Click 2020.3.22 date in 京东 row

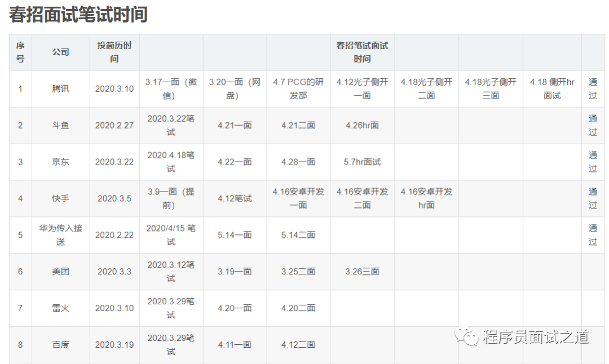[x=114, y=162]
